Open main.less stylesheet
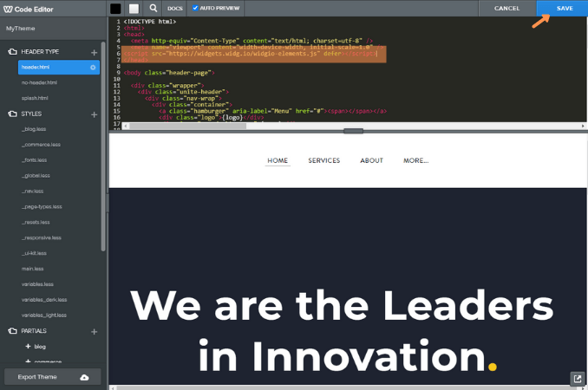 tap(33, 269)
